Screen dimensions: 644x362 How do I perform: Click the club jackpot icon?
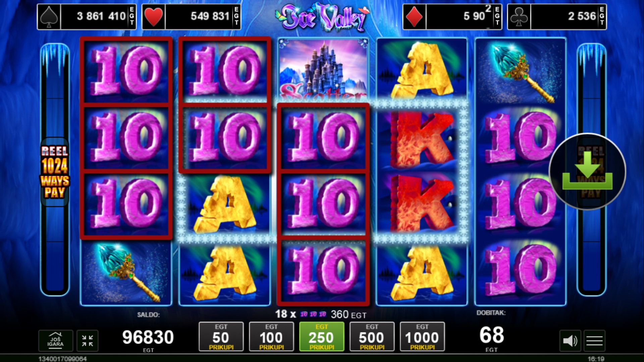click(519, 17)
